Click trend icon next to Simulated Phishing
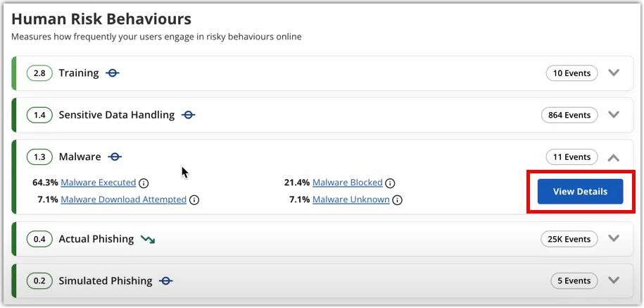Screen dimensions: 644x308 coord(166,281)
